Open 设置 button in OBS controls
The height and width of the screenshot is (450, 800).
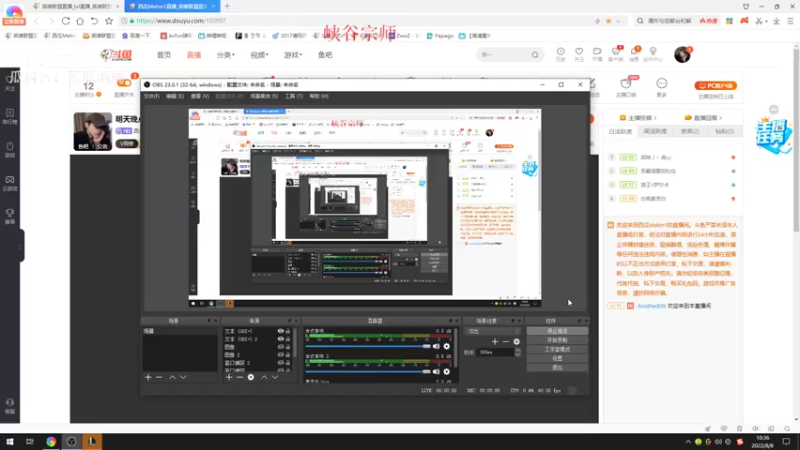point(557,359)
